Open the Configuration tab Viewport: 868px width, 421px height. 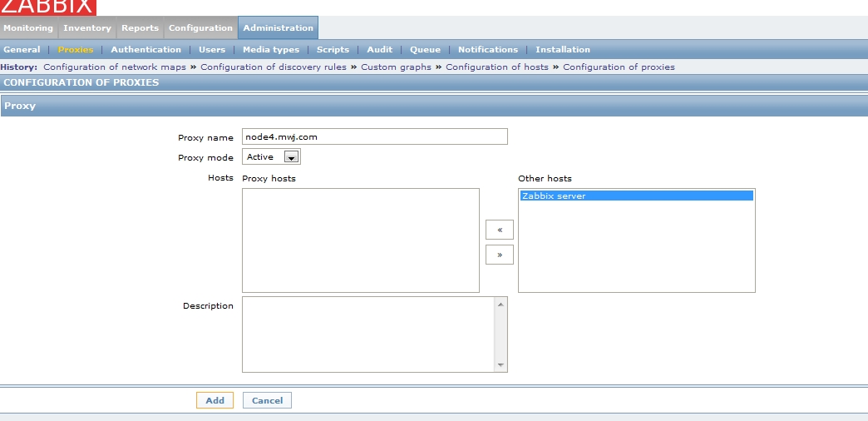coord(200,27)
